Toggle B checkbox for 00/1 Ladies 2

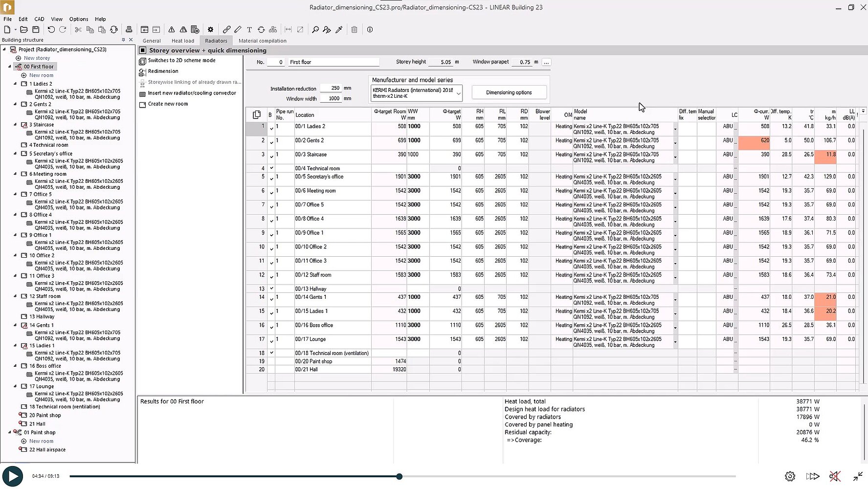(271, 129)
